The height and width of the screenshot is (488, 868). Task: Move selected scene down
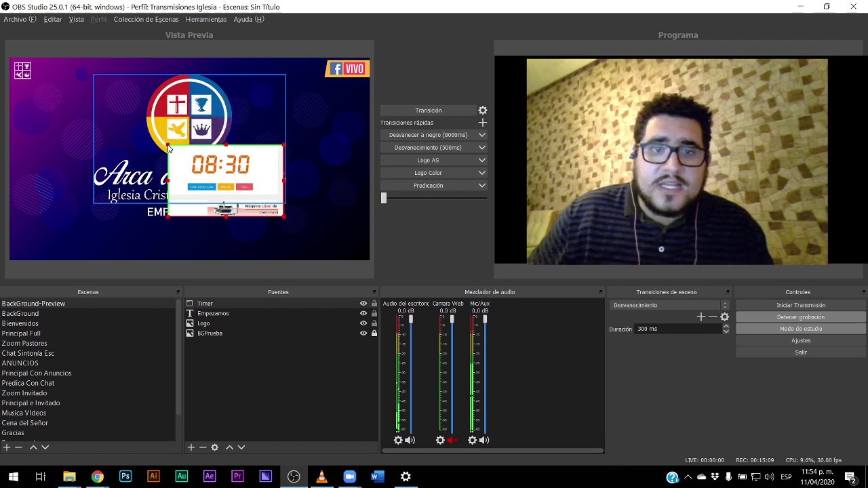pyautogui.click(x=45, y=447)
